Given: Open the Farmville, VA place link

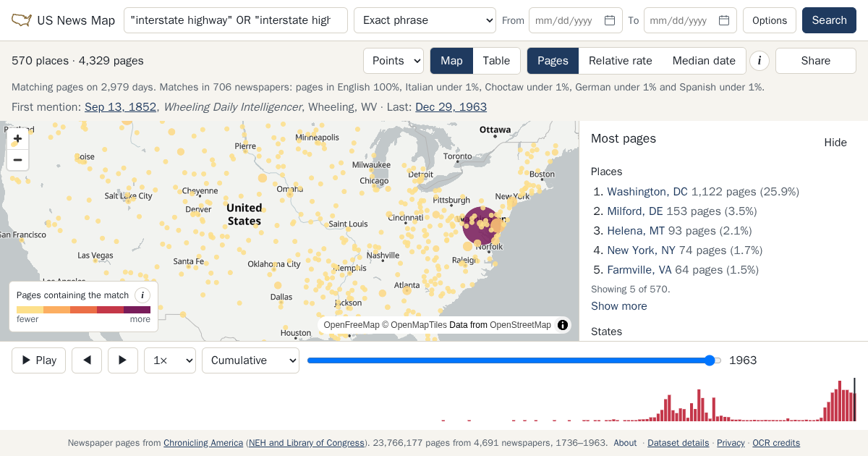Looking at the screenshot, I should click(639, 270).
